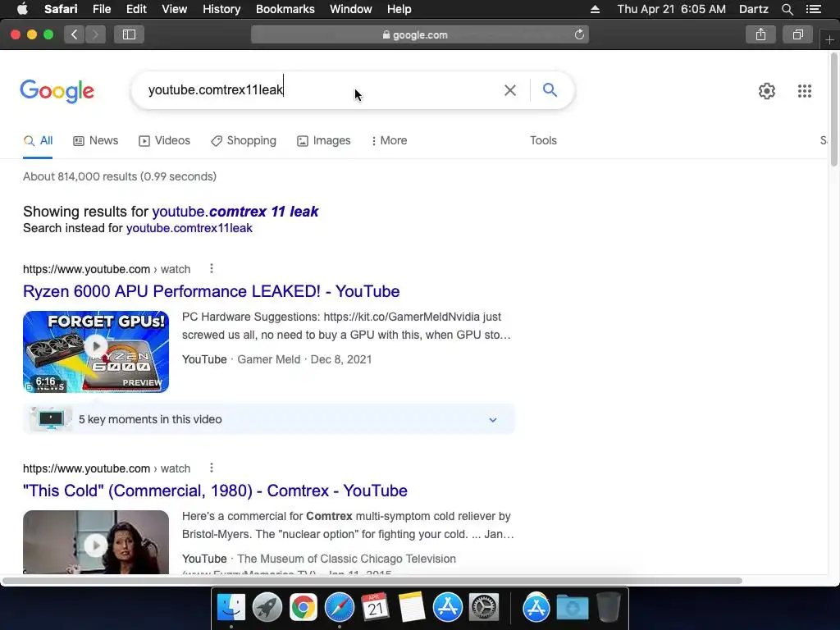Open the Share sheet icon
The width and height of the screenshot is (840, 630).
point(760,34)
